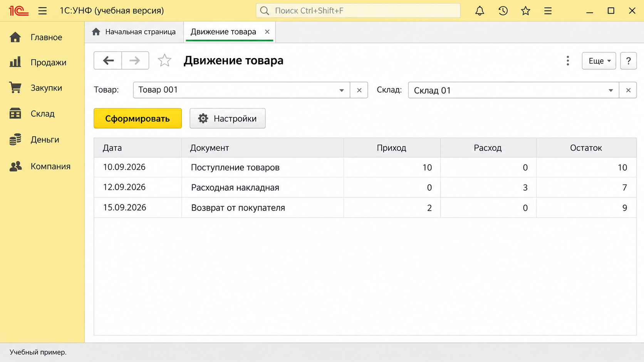Select the Расходная накладная row
The image size is (644, 362).
(x=365, y=187)
